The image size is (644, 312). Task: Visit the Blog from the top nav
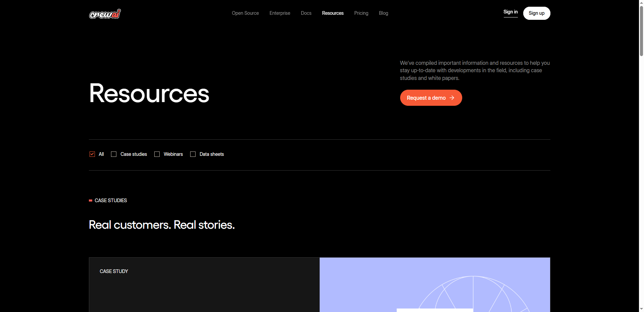coord(383,13)
